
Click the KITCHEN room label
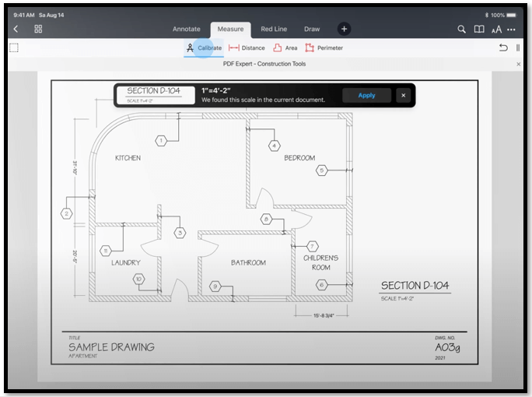pos(128,158)
